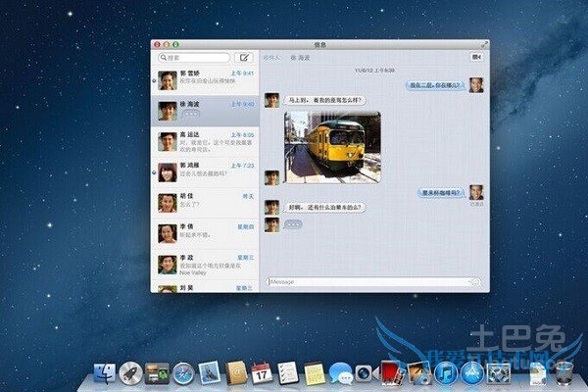Viewport: 588px width, 392px height.
Task: Open iTunes from the Dock
Action: (x=445, y=372)
